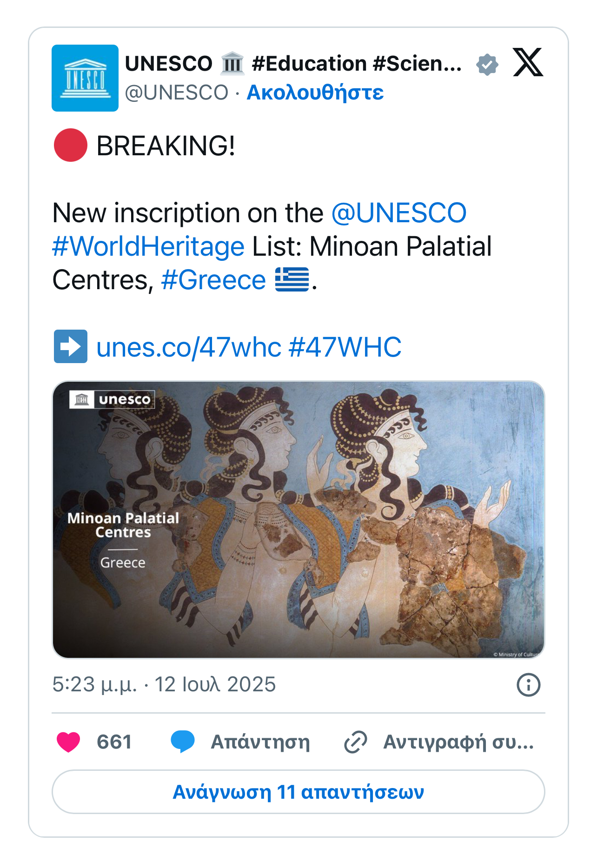597x868 pixels.
Task: Click the Ανάγνωση 11 απαντήσεων button
Action: [x=298, y=792]
